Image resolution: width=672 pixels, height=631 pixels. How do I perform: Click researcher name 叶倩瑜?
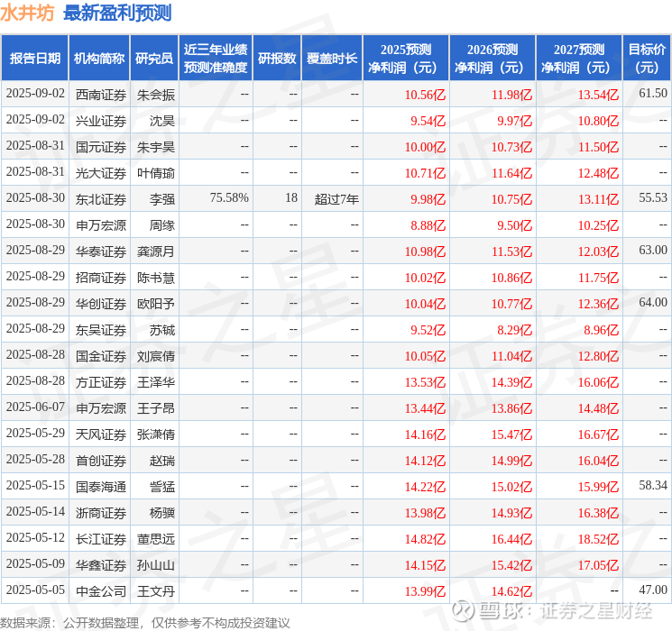click(155, 173)
